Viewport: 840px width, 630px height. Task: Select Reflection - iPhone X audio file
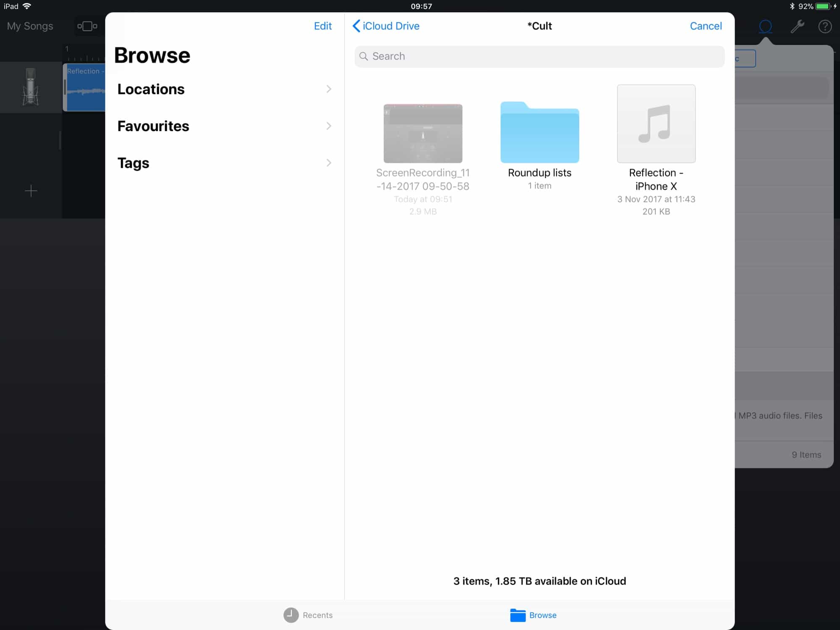click(656, 124)
